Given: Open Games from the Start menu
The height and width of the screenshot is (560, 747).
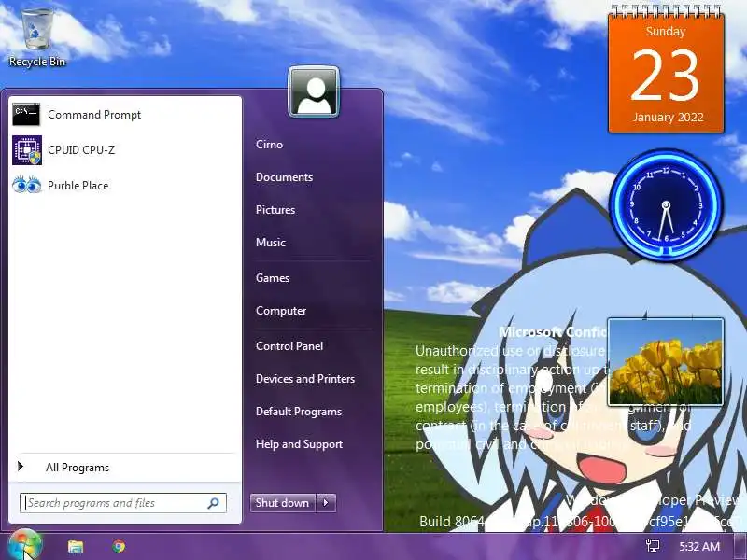Looking at the screenshot, I should pos(273,278).
